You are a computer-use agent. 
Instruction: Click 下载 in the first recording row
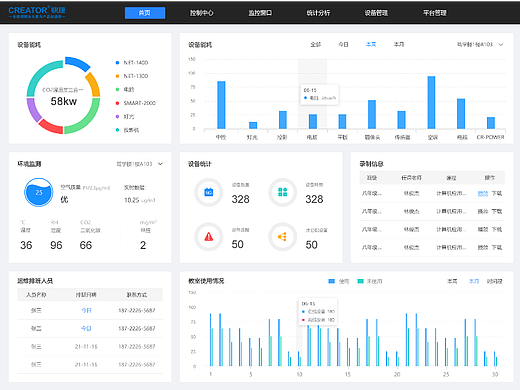[497, 193]
